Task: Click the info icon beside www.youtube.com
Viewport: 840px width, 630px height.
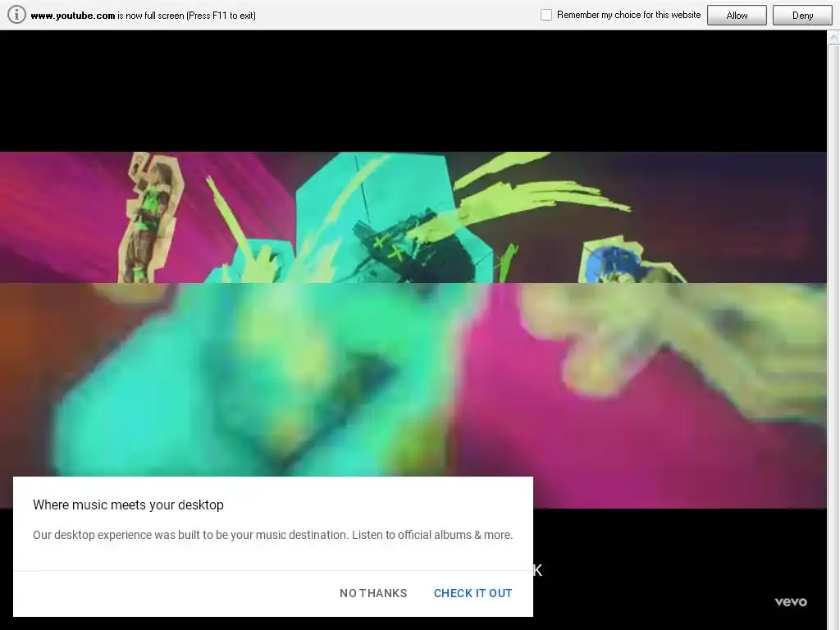Action: pos(16,15)
